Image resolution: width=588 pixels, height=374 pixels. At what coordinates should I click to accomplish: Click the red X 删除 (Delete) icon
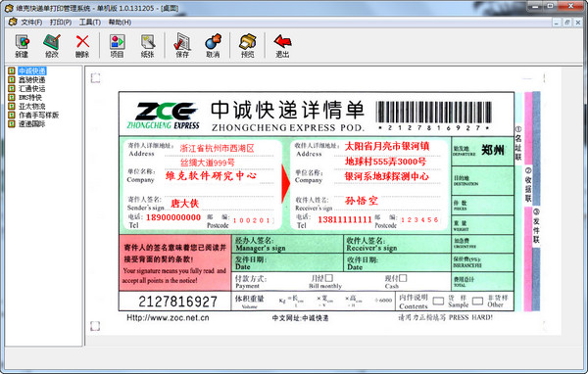coord(82,45)
